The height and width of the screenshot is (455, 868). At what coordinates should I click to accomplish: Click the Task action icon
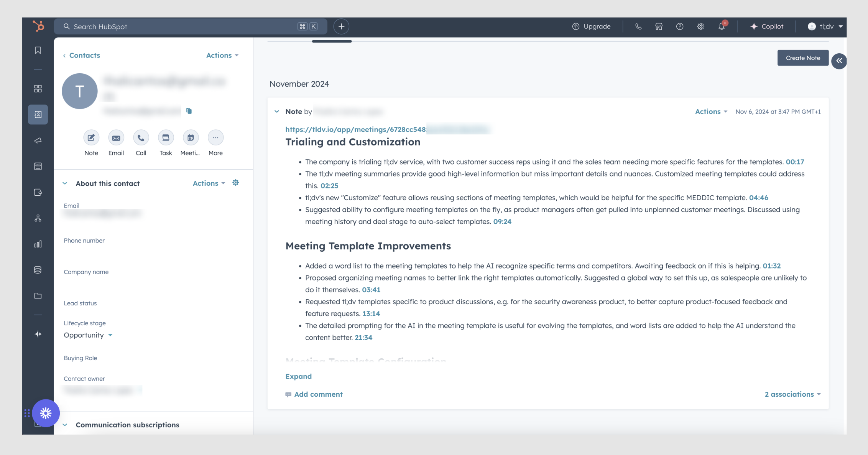point(166,138)
